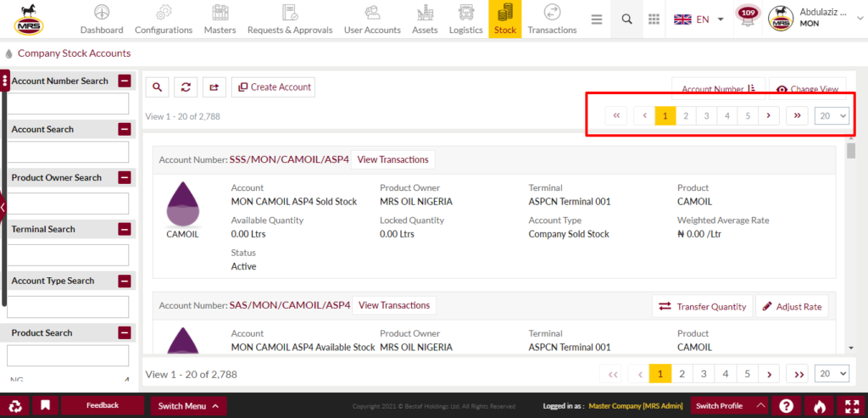This screenshot has height=418, width=868.
Task: Collapse the Account Type Search filter
Action: [125, 281]
